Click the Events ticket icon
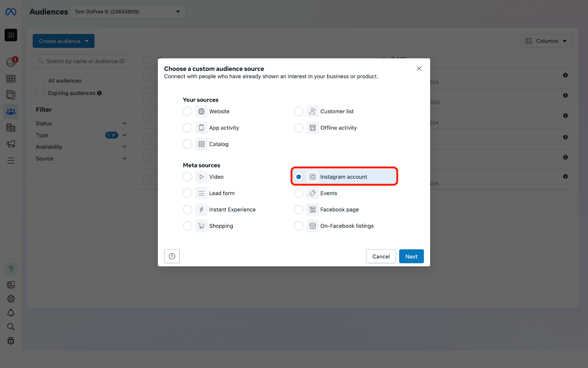 (x=313, y=193)
